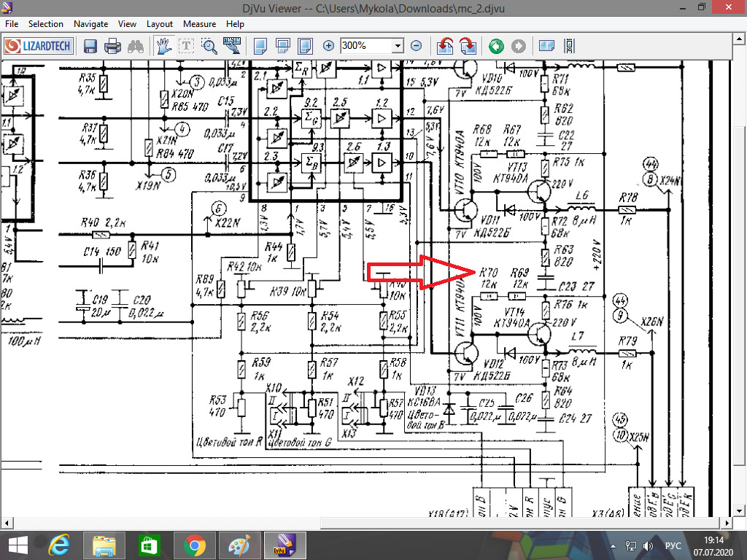The width and height of the screenshot is (747, 560).
Task: Open the Navigate menu
Action: tap(90, 24)
